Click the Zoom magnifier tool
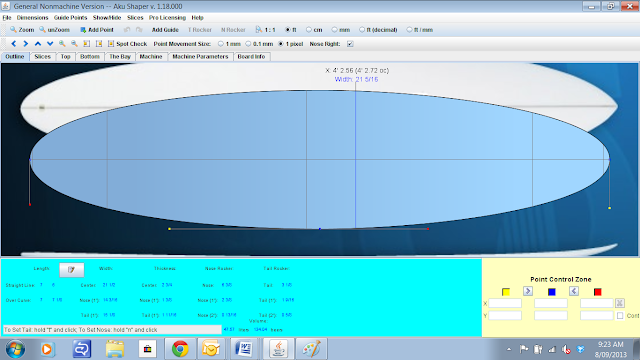Viewport: 640px width, 360px height. (22, 30)
